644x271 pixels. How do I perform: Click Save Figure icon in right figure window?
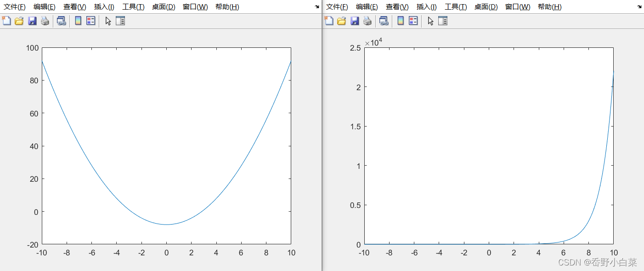[x=355, y=21]
